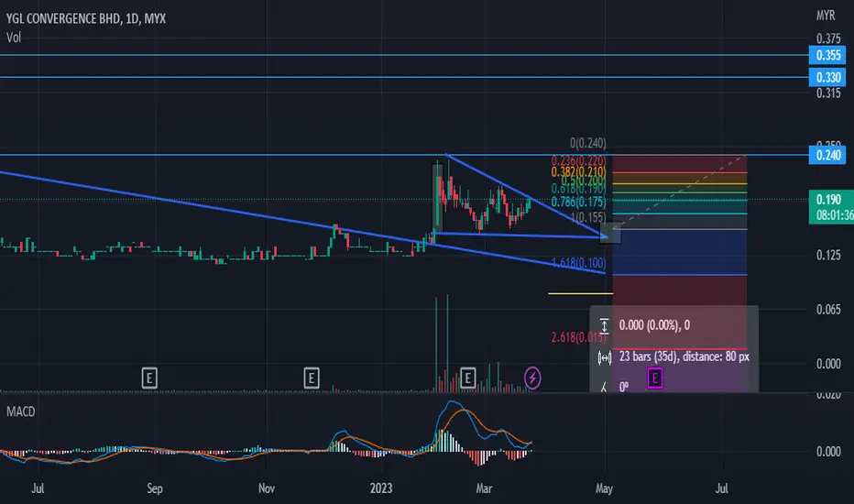Click the 2023 label on time axis

click(380, 488)
